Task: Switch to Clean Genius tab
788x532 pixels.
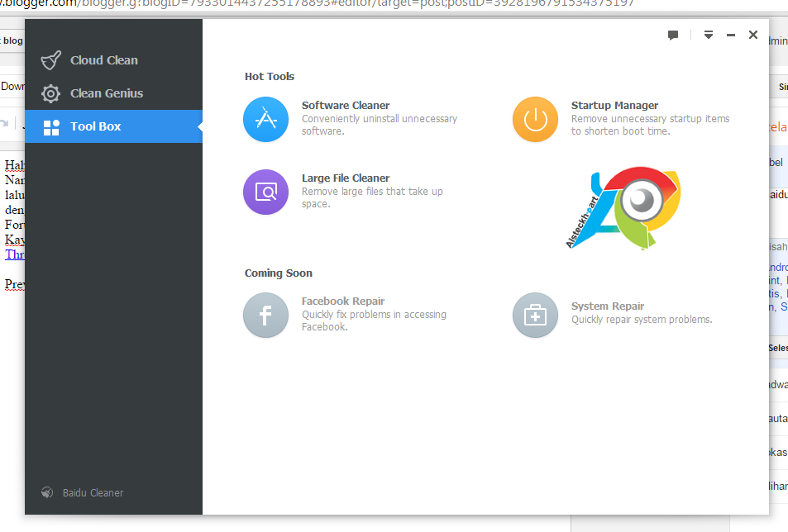Action: tap(113, 93)
